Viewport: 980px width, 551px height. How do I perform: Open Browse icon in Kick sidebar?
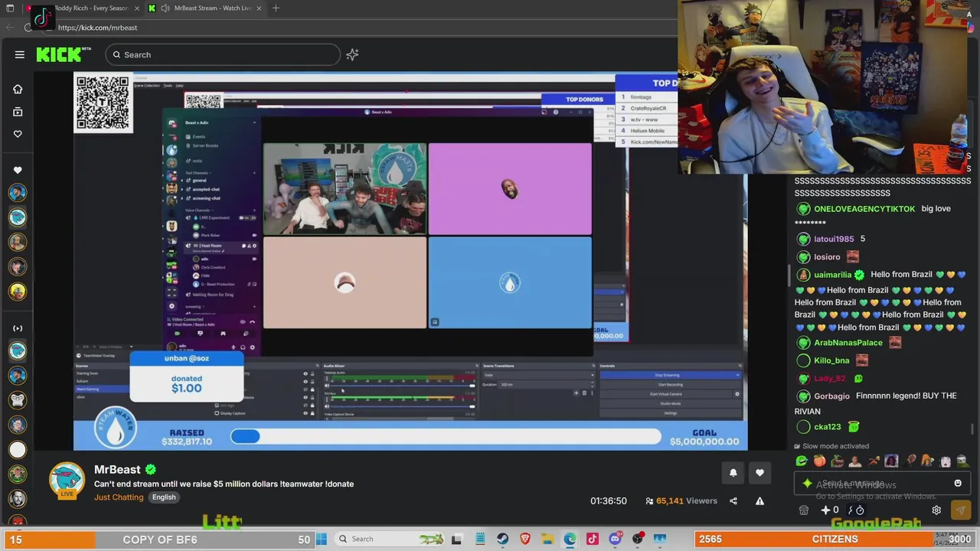pos(18,112)
